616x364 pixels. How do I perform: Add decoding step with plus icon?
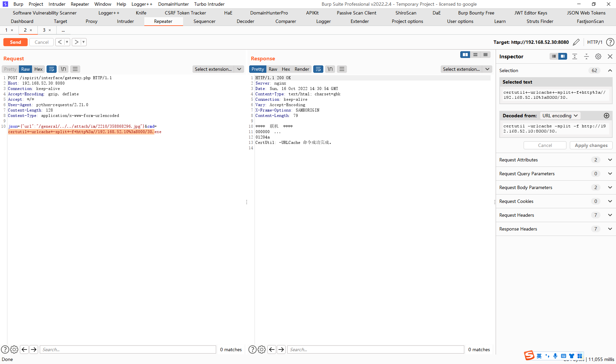point(607,116)
